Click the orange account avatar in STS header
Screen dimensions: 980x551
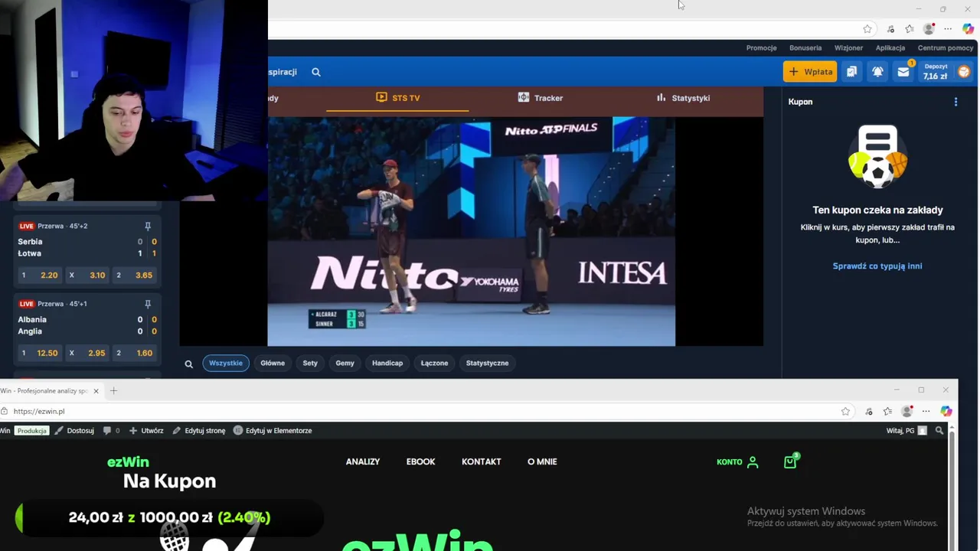[964, 72]
